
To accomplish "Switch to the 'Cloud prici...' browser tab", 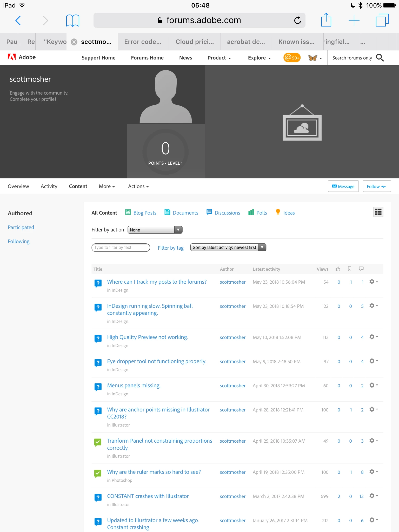I will pos(195,42).
